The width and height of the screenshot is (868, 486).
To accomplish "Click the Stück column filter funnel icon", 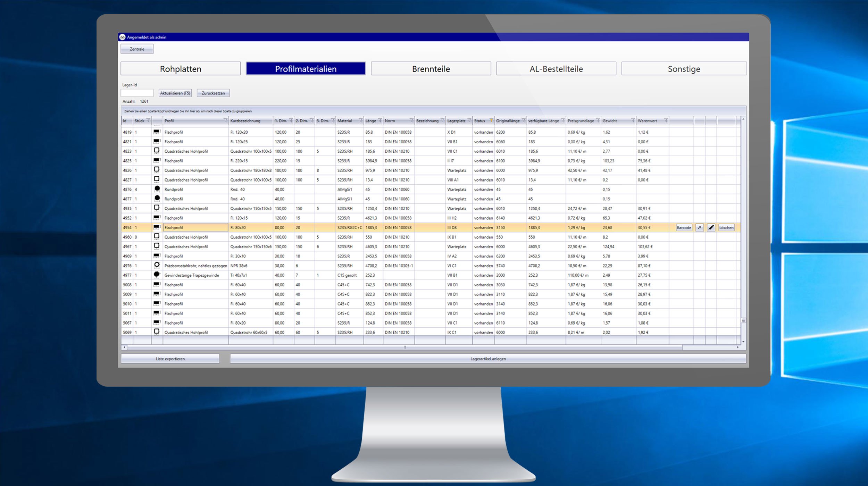I will click(148, 121).
